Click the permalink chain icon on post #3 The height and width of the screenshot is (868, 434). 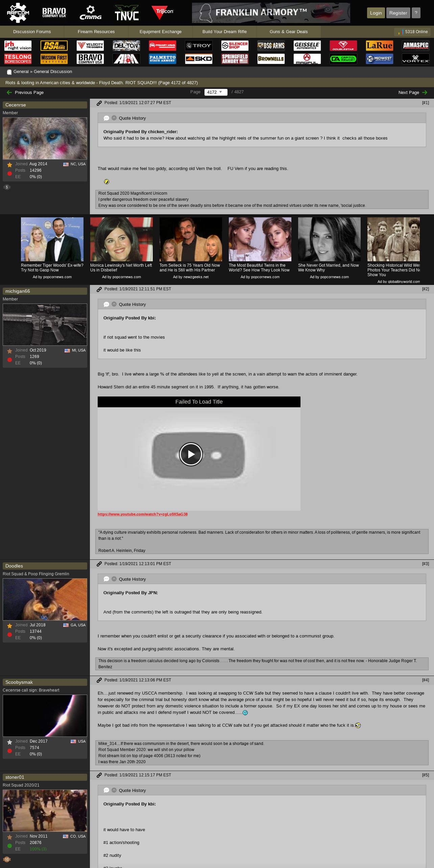click(x=99, y=564)
